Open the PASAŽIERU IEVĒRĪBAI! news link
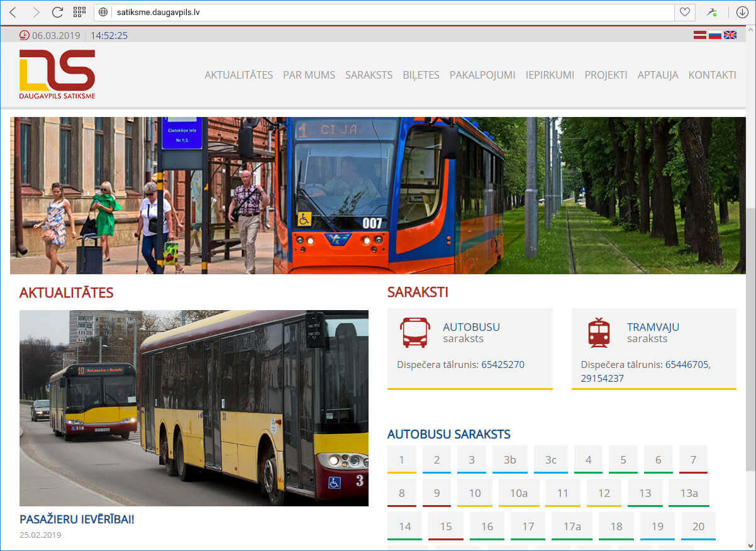The image size is (756, 551). [77, 520]
